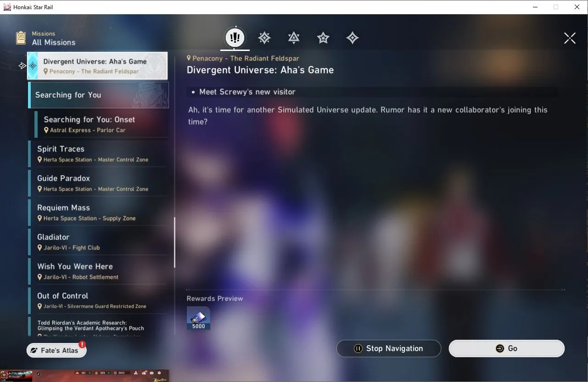Click the Rewards Preview label

click(x=215, y=298)
